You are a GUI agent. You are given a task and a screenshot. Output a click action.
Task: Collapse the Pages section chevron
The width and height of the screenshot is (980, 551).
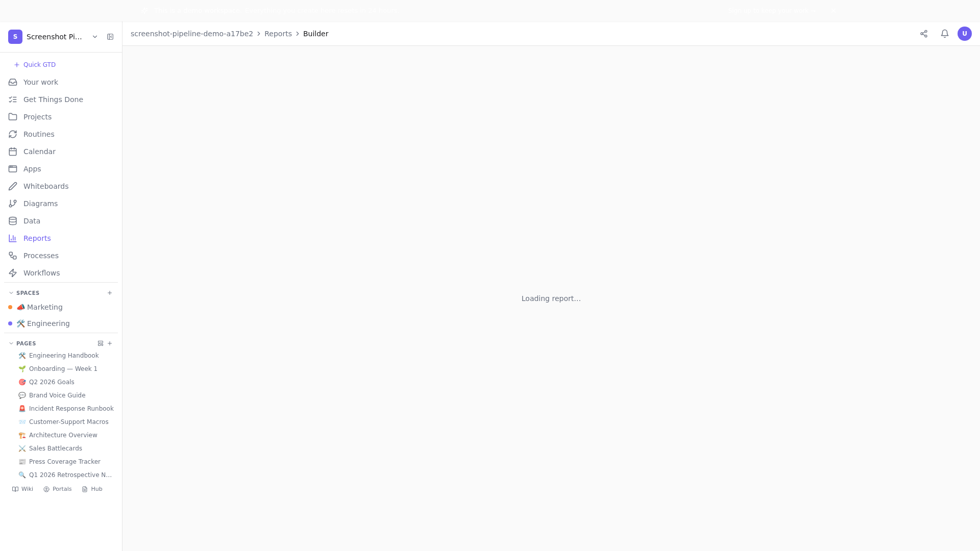(11, 343)
